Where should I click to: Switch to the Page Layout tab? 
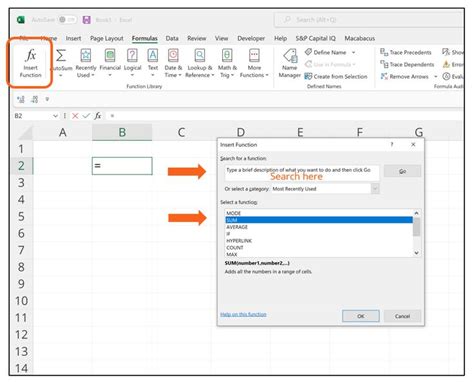[107, 38]
